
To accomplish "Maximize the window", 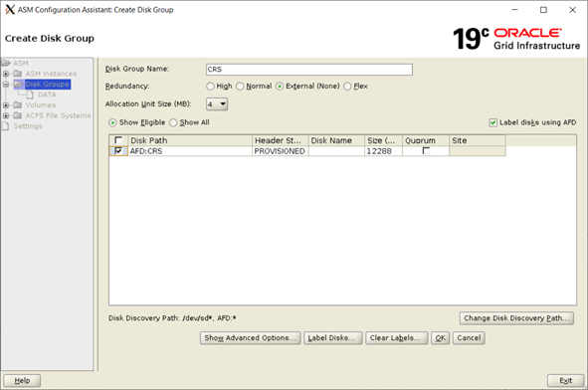I will point(543,10).
